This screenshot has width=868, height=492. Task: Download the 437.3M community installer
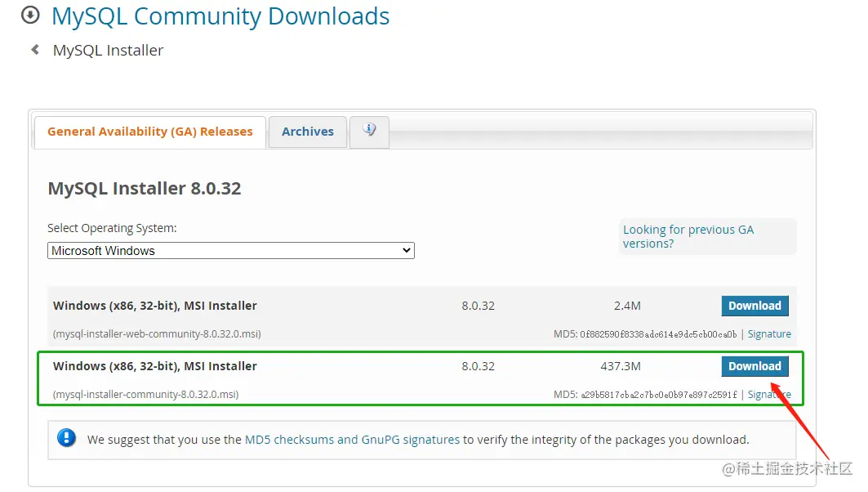tap(754, 366)
